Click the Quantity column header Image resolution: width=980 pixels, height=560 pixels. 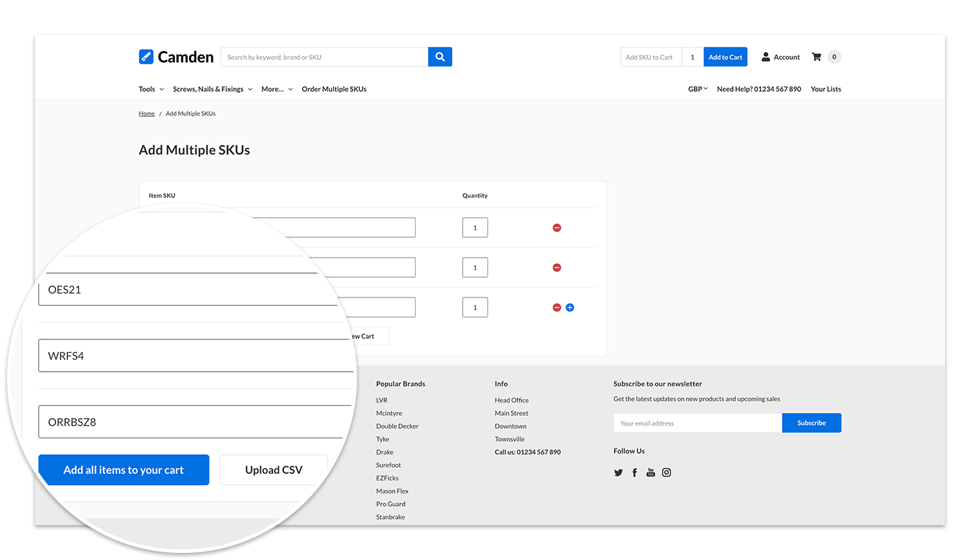point(475,195)
